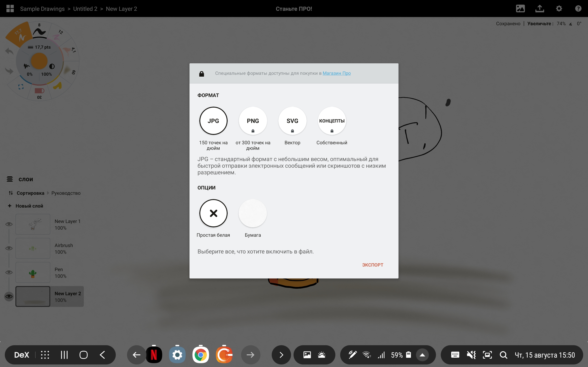Image resolution: width=588 pixels, height=367 pixels.
Task: Open the help question mark icon
Action: pyautogui.click(x=578, y=9)
